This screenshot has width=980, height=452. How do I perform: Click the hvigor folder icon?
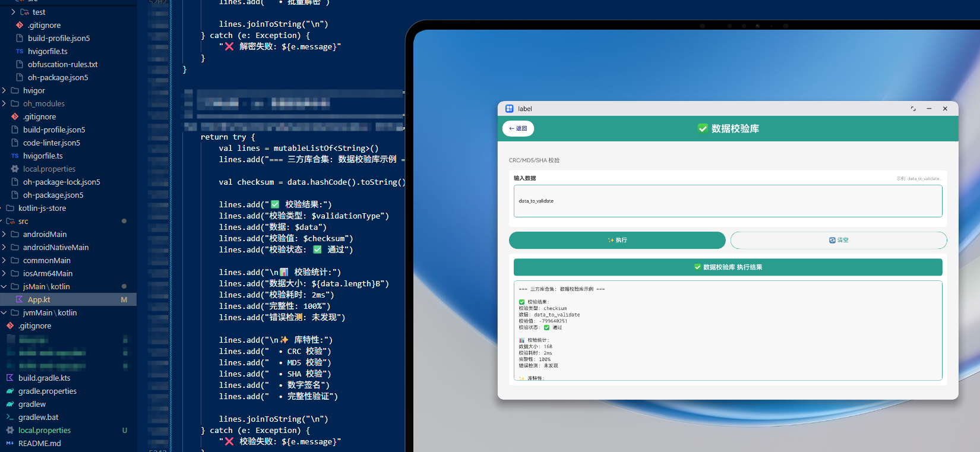pyautogui.click(x=15, y=90)
